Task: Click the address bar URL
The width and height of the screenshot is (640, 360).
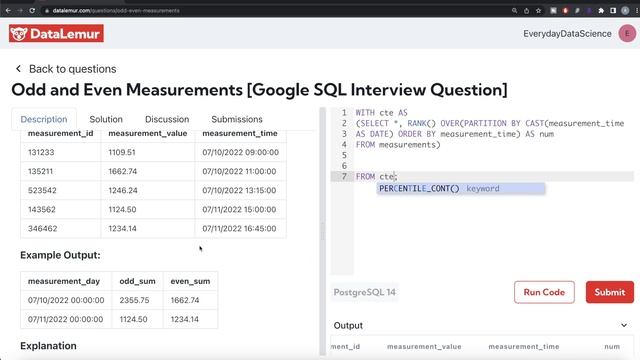Action: click(x=116, y=11)
